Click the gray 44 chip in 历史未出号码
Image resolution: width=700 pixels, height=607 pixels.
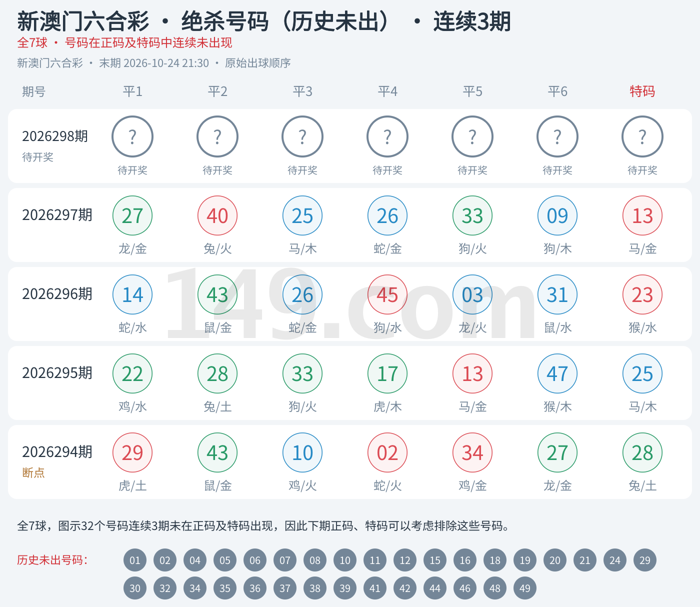[x=435, y=588]
